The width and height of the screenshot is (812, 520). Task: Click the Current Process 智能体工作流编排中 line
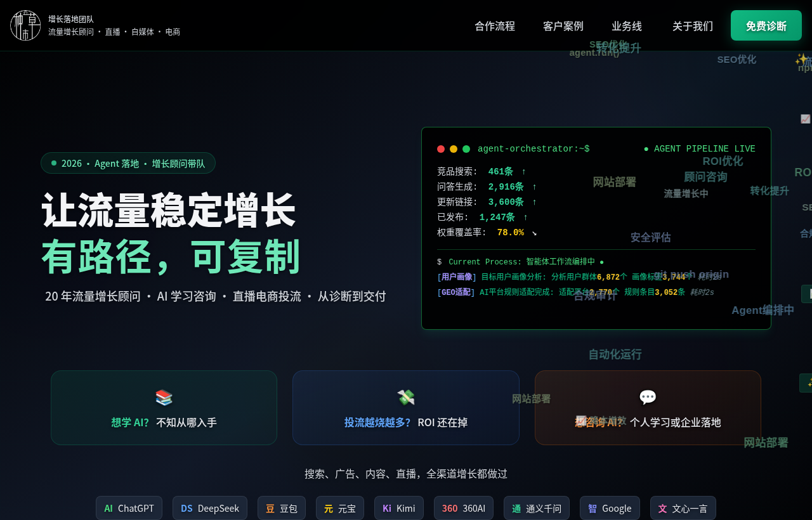coord(521,262)
